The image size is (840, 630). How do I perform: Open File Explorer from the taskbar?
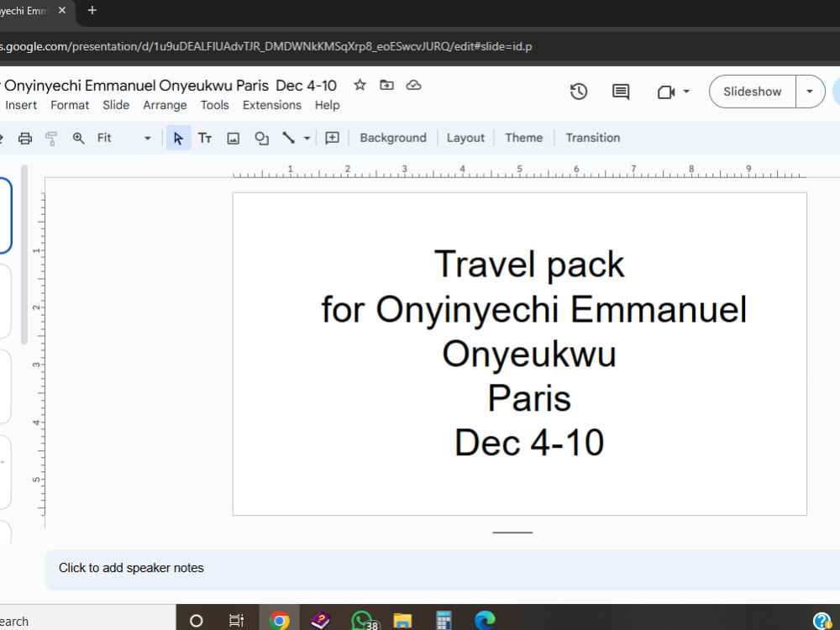[x=402, y=621]
